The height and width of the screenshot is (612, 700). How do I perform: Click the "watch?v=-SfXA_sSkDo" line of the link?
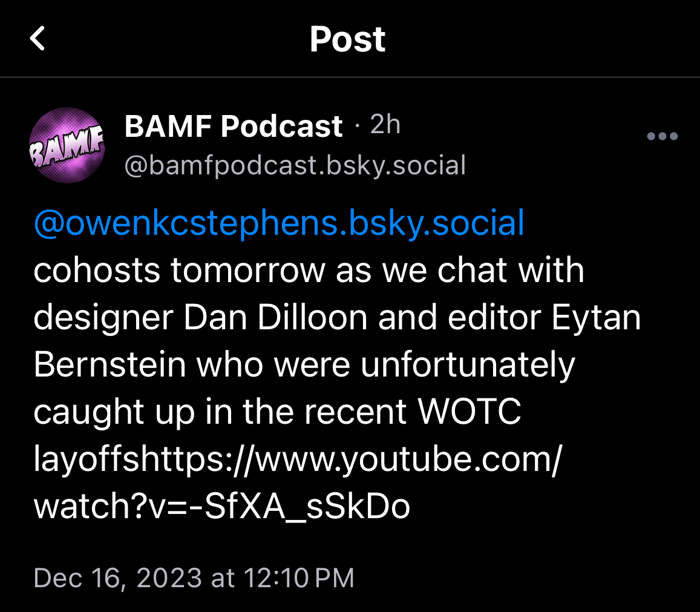coord(222,507)
